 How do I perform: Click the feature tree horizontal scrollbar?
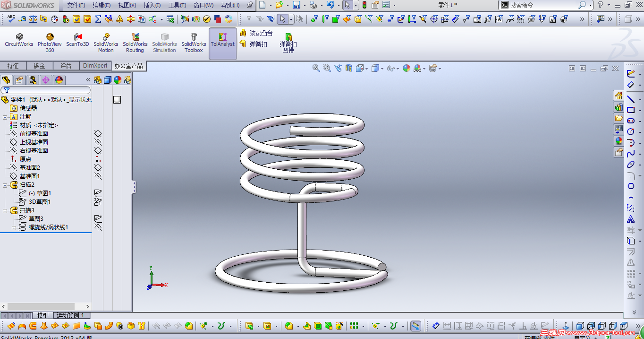[46, 306]
